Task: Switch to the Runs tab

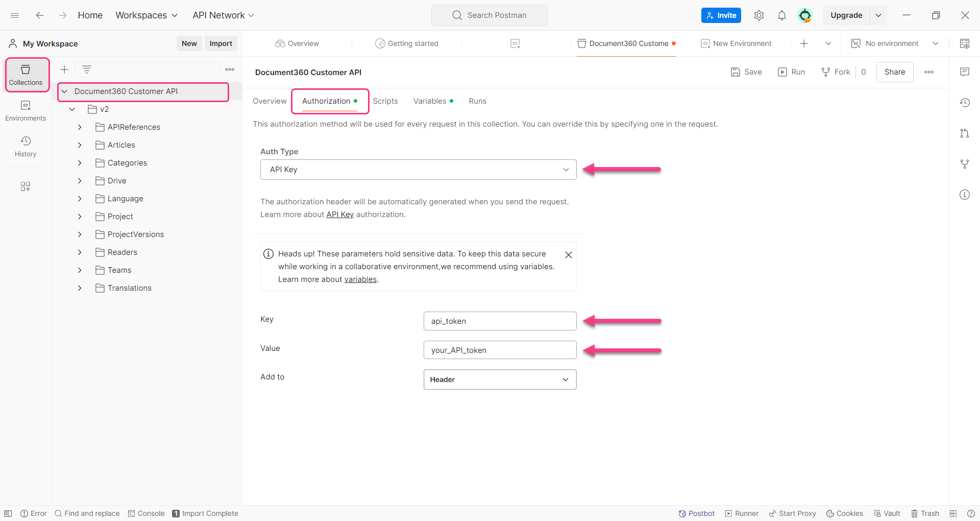Action: (x=478, y=101)
